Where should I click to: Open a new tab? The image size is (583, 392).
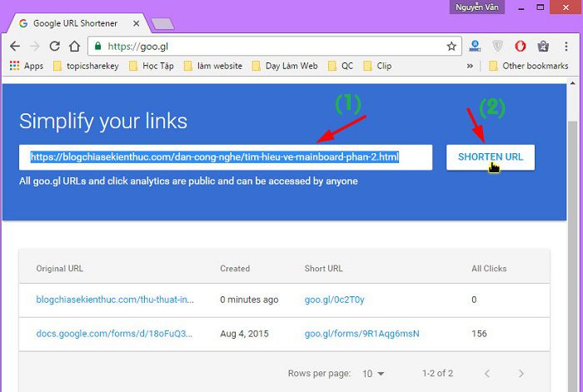point(163,24)
